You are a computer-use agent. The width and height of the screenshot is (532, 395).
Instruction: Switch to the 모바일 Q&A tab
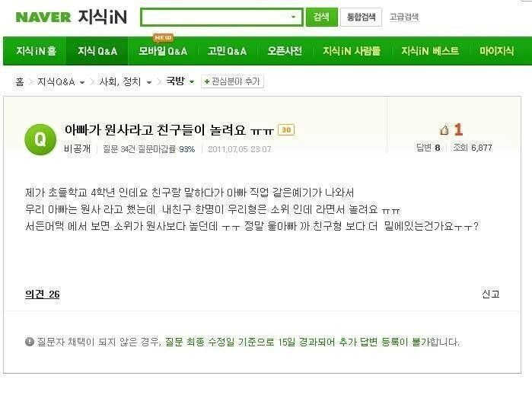coord(163,51)
